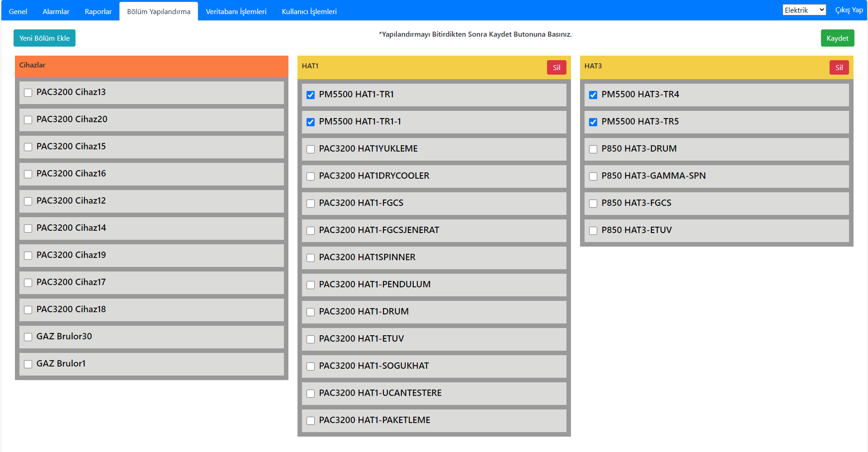The width and height of the screenshot is (868, 452).
Task: Enable PAC3200 HAT1-UCANTESTERE checkbox
Action: click(x=311, y=393)
